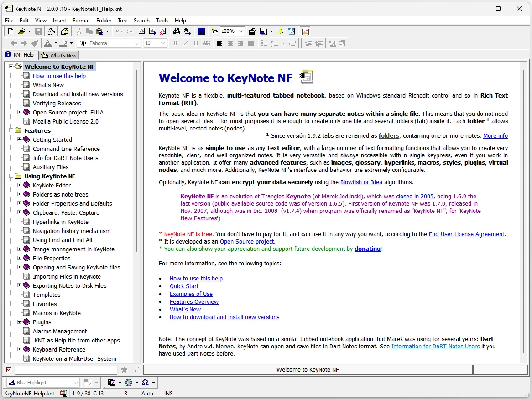Click the Redo arrow icon
The image size is (532, 399).
(129, 31)
